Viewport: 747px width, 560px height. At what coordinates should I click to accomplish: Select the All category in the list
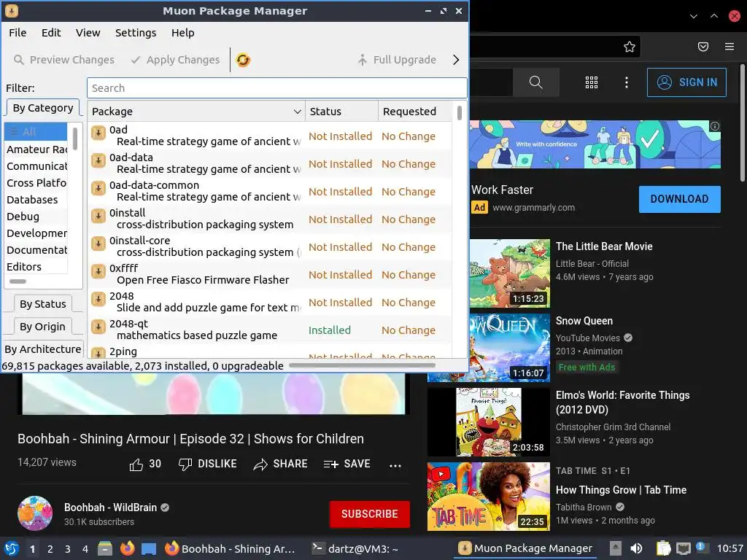[x=36, y=132]
